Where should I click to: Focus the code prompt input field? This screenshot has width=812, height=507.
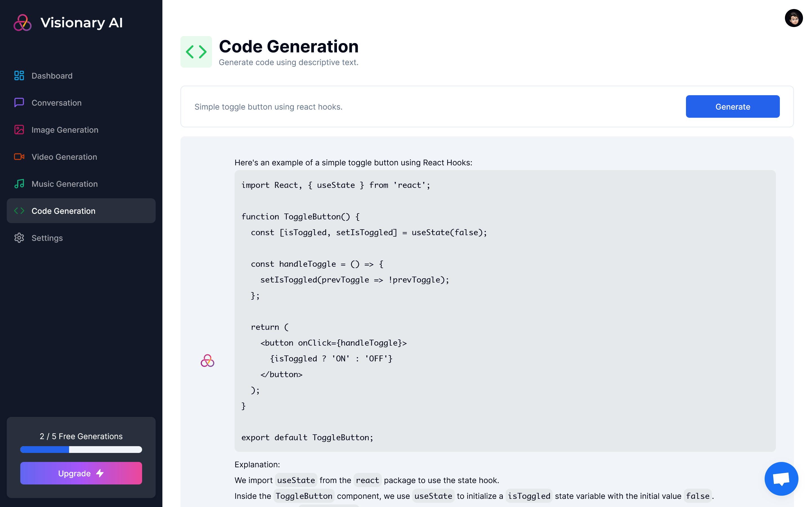(433, 107)
